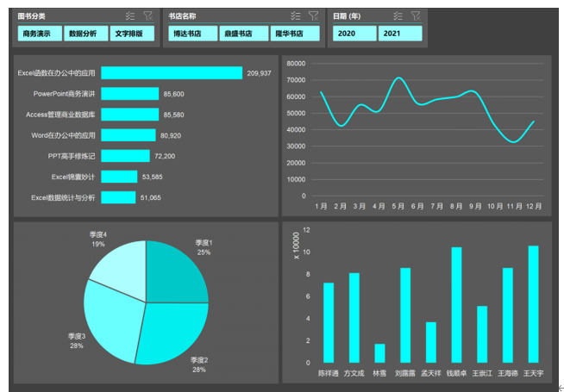Select the monthly sales line curve
Viewport: 564px width, 392px height.
pos(398,78)
